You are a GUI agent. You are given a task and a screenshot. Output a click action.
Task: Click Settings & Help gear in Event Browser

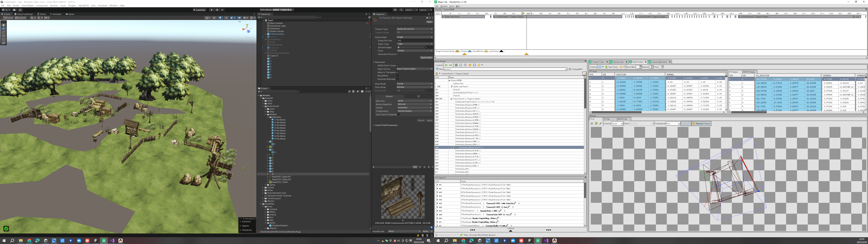[576, 69]
